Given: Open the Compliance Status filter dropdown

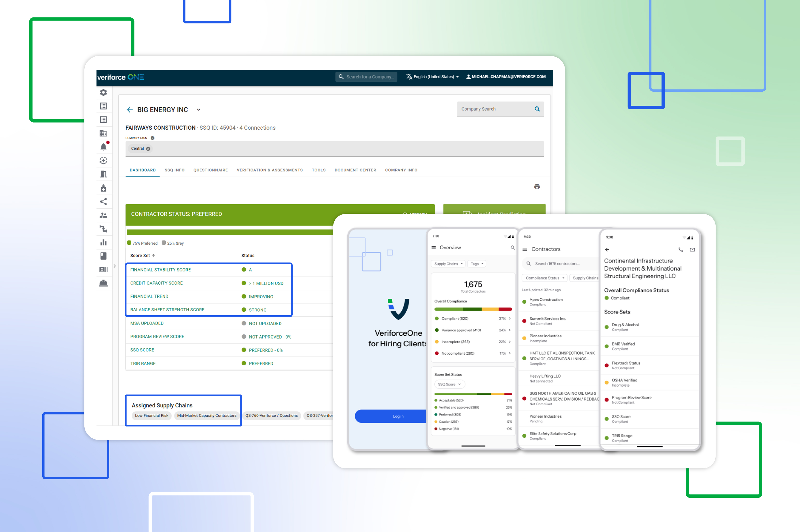Looking at the screenshot, I should pyautogui.click(x=545, y=278).
